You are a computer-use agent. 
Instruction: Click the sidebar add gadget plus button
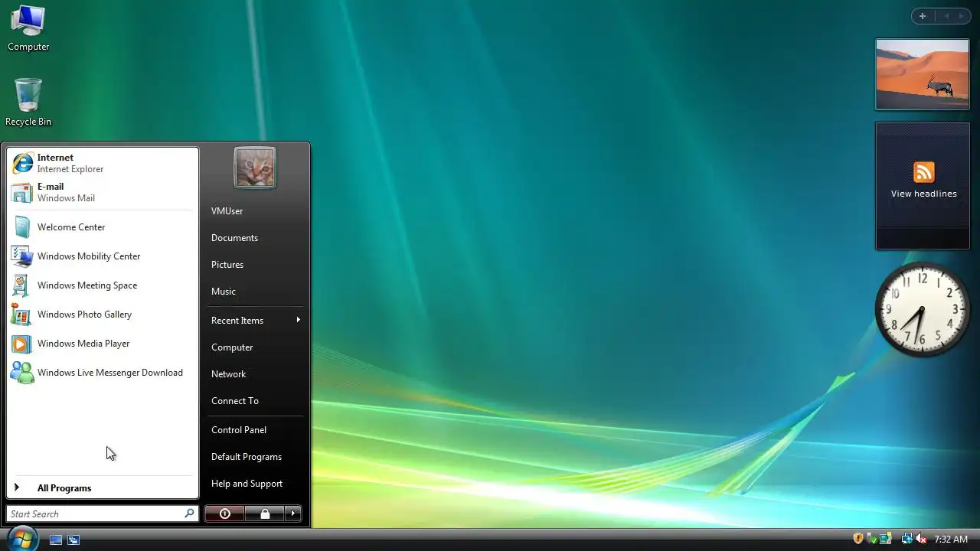tap(923, 16)
